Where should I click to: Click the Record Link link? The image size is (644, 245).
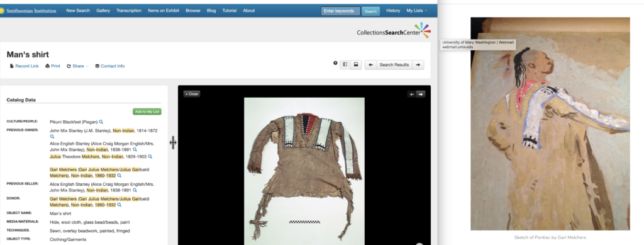(25, 66)
